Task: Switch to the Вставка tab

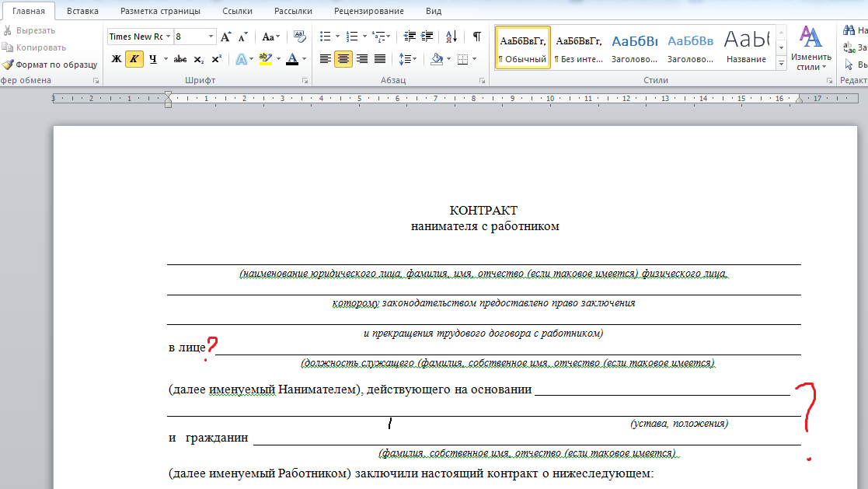Action: [82, 11]
